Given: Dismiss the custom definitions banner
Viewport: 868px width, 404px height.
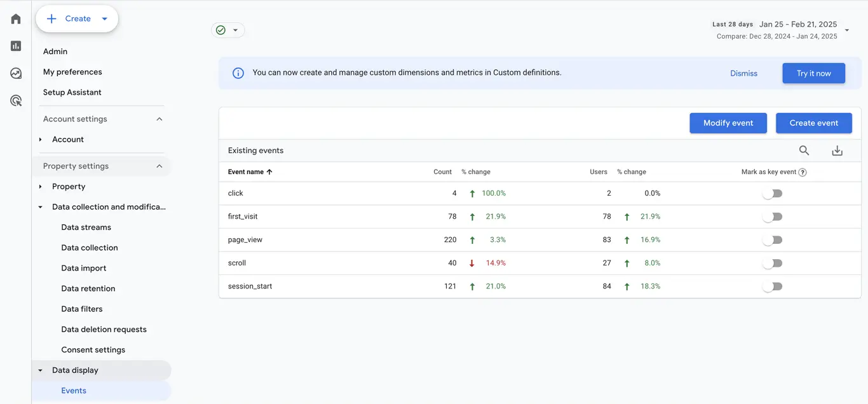Looking at the screenshot, I should 743,73.
